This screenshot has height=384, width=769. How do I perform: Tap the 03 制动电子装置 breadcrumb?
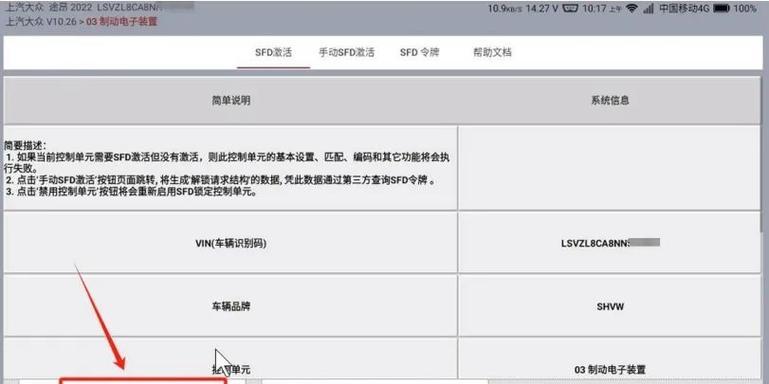122,22
